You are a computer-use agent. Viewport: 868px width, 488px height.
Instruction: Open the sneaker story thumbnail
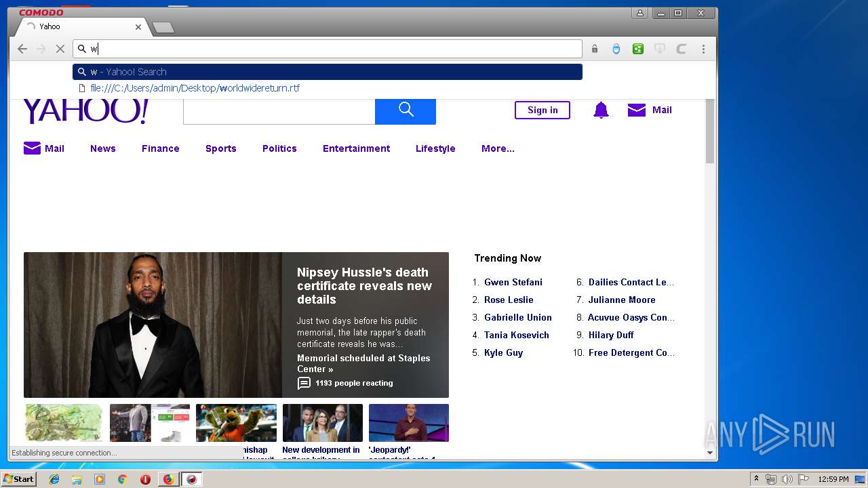pos(150,423)
